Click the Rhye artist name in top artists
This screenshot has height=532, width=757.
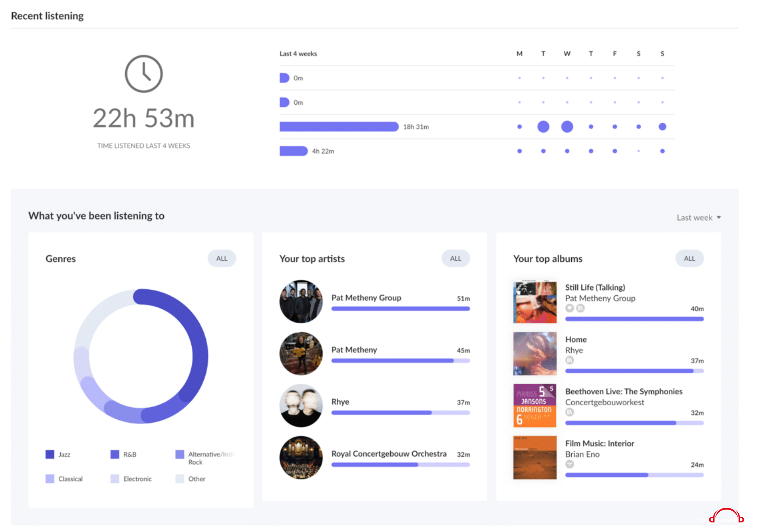pyautogui.click(x=340, y=402)
